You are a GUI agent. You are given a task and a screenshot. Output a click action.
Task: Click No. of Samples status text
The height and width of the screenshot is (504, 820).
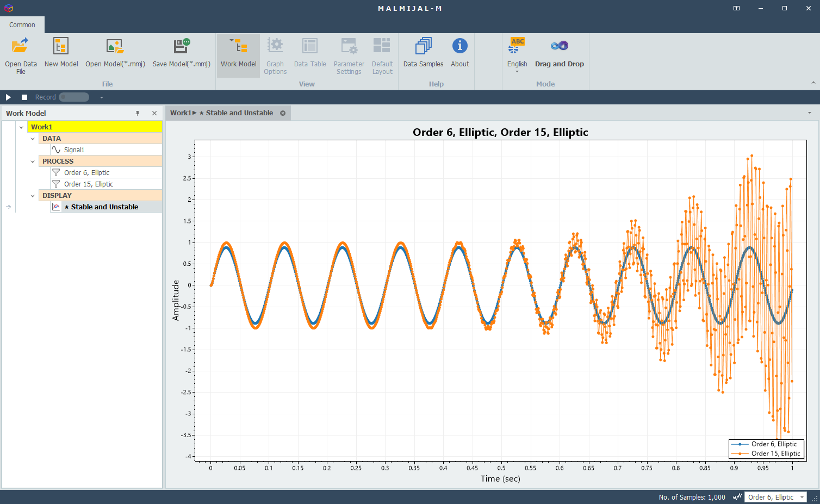692,497
